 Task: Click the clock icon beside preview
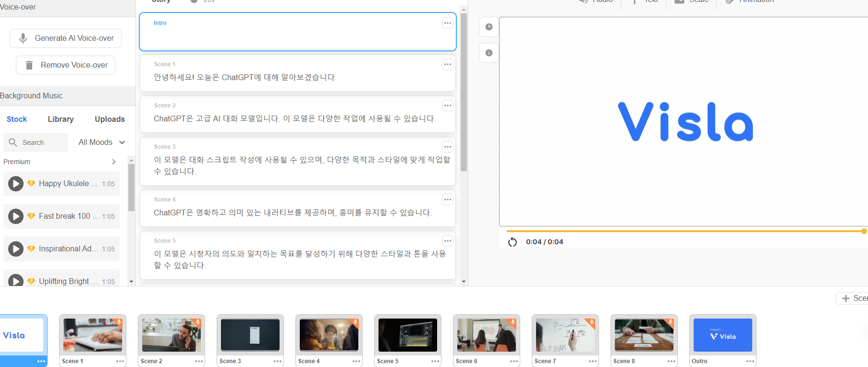point(489,27)
